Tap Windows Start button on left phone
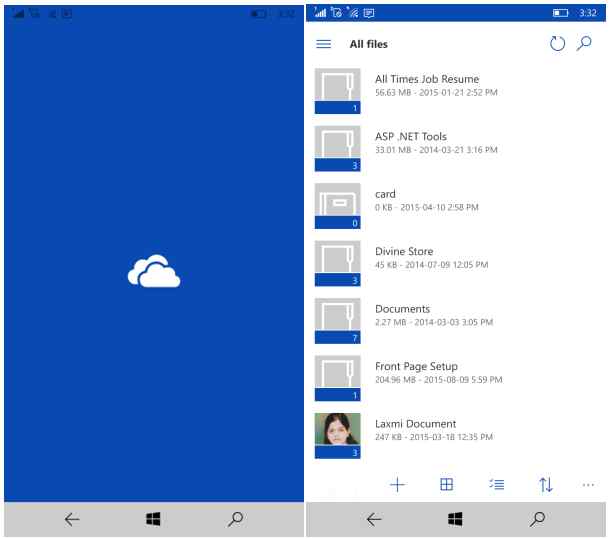 pos(153,519)
